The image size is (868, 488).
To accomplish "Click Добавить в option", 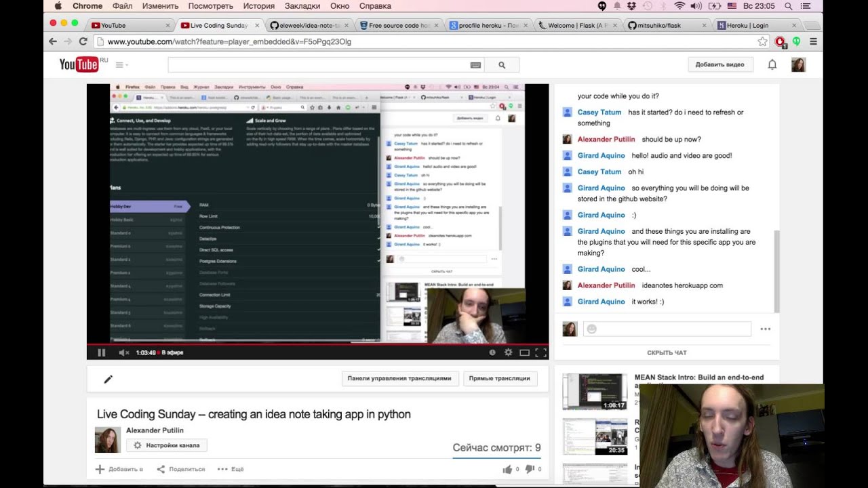I will tap(119, 469).
